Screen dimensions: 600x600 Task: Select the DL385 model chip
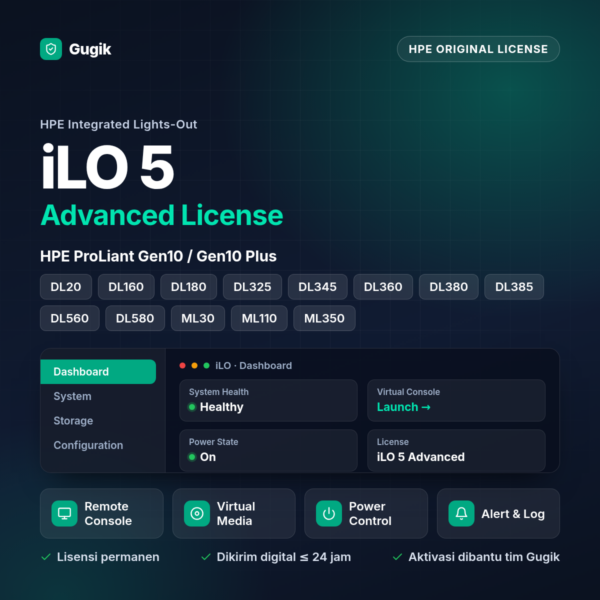[x=514, y=287]
